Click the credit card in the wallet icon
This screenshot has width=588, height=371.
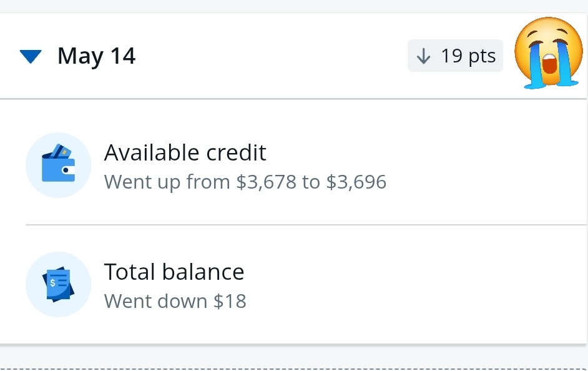tap(61, 152)
